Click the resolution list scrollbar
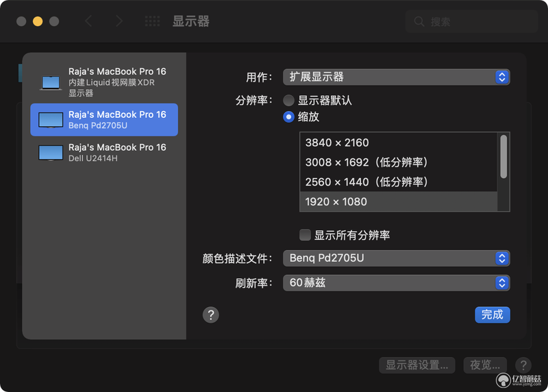This screenshot has width=548, height=392. coord(503,157)
